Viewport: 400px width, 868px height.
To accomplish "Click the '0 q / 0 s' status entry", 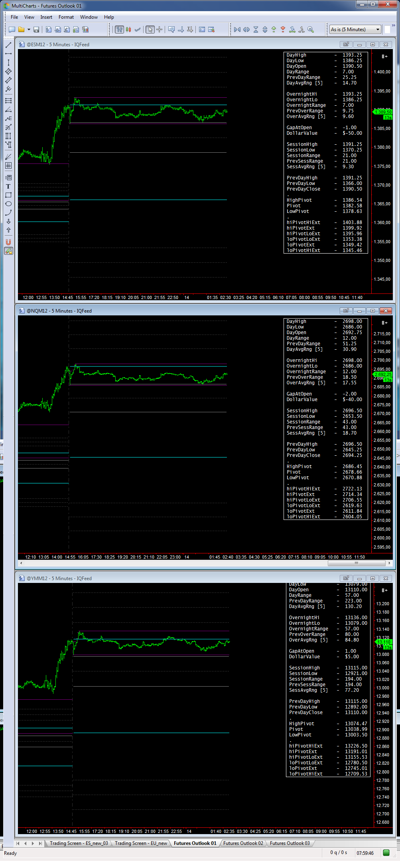I will point(339,852).
